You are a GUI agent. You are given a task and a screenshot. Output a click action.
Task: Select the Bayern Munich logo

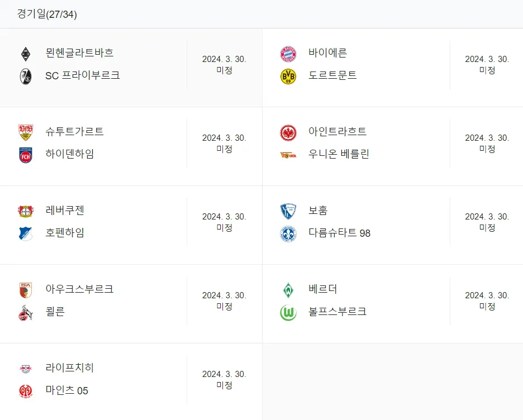pos(288,54)
